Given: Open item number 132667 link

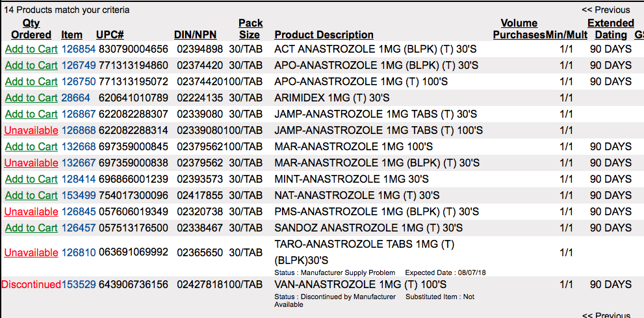Looking at the screenshot, I should click(x=78, y=163).
